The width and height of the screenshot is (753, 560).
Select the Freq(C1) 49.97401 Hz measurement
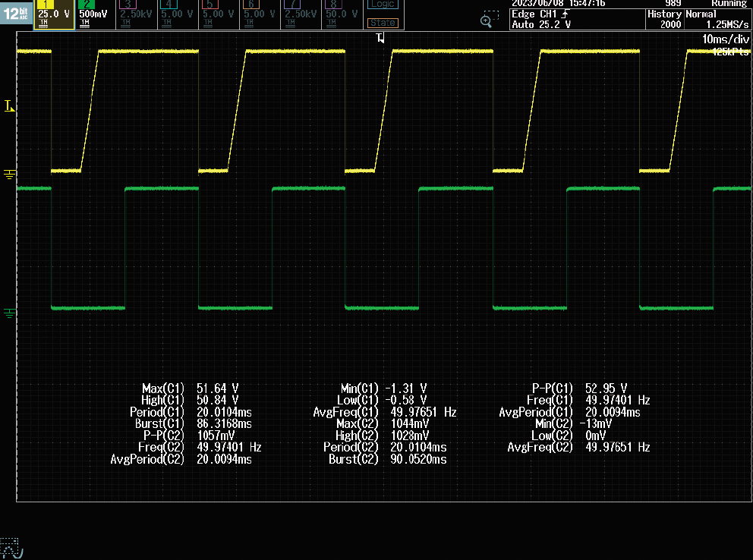point(588,400)
